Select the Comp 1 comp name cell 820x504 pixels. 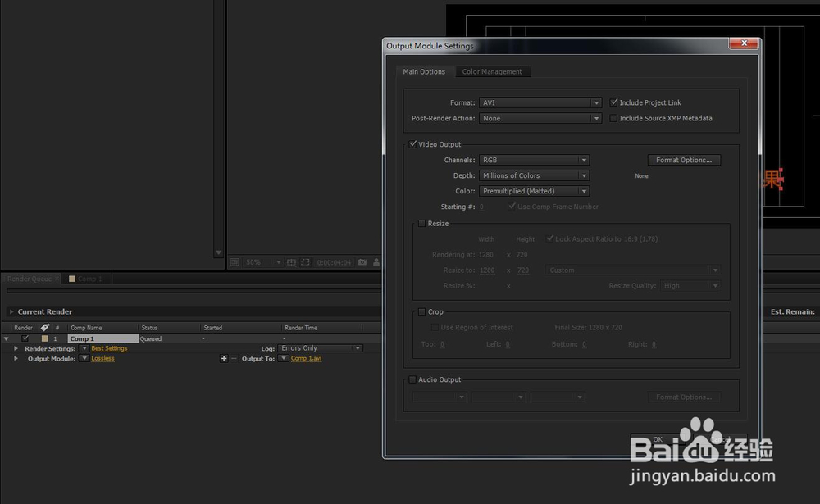(x=103, y=338)
